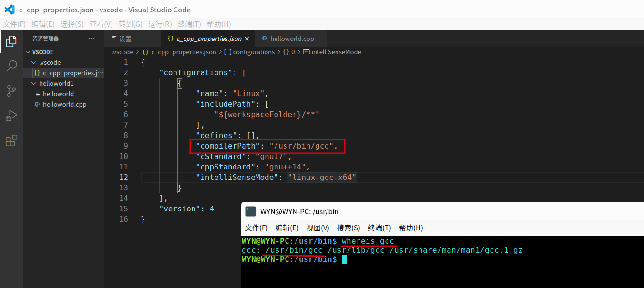Open the 搜索(S) menu in the terminal window
The width and height of the screenshot is (644, 288).
(x=348, y=228)
